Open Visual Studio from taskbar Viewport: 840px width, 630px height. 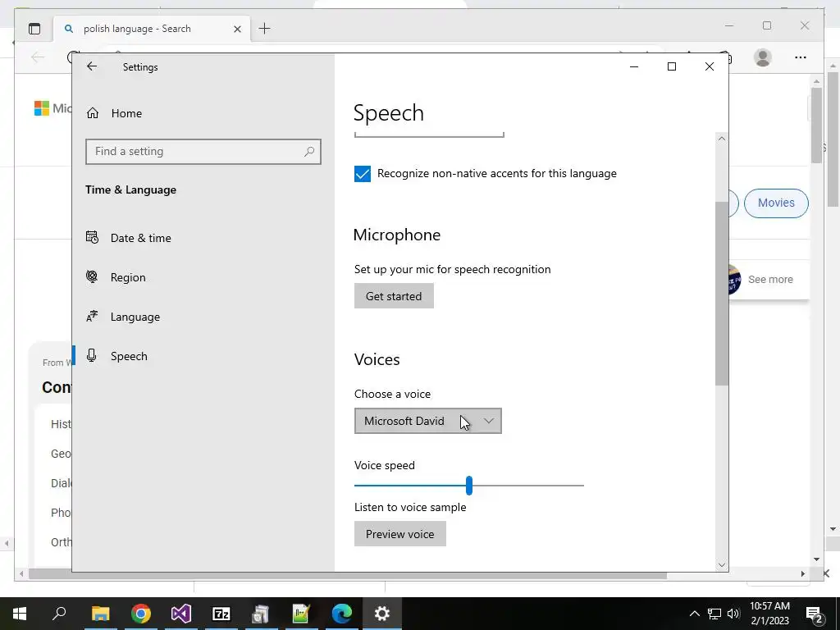[x=181, y=614]
